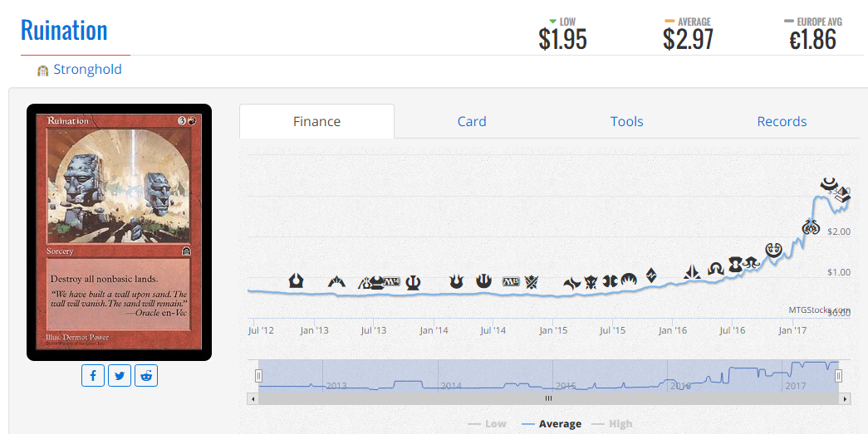Click the scrollbar right arrow under the navigator
This screenshot has width=868, height=434.
(x=846, y=398)
